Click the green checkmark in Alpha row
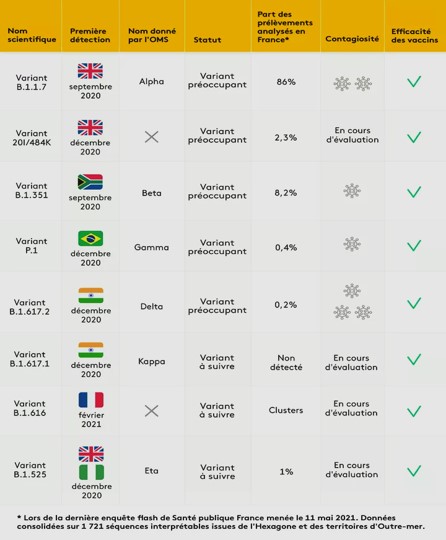 (414, 82)
